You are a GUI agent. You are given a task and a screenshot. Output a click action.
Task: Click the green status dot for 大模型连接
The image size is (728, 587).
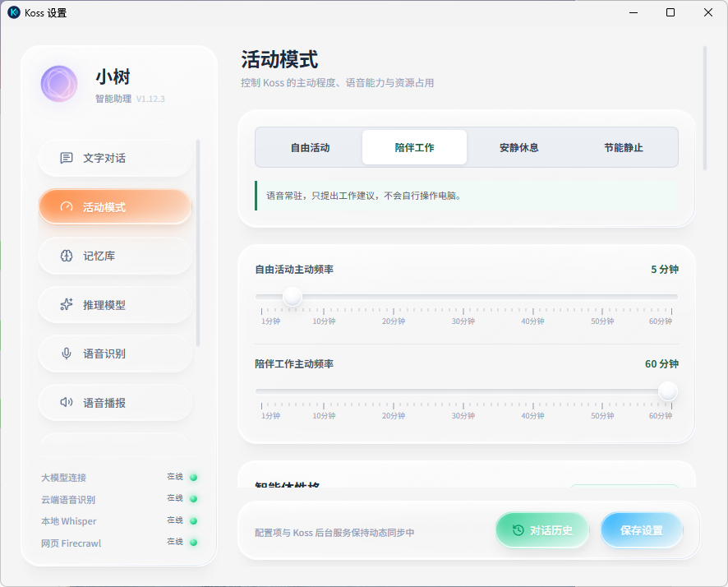point(194,478)
